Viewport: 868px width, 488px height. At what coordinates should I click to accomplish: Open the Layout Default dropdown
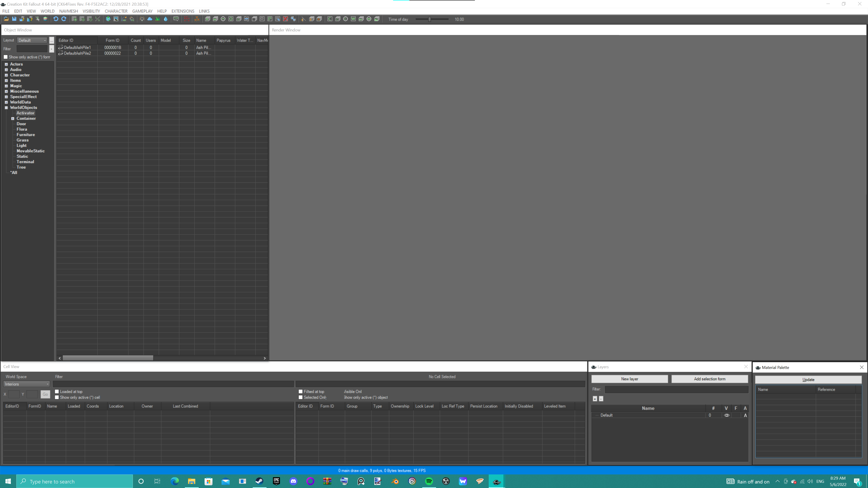pos(32,40)
